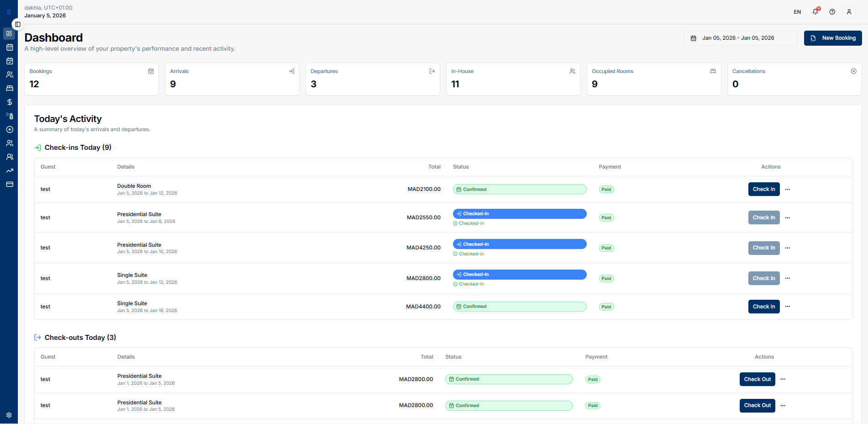Click the Cancellations summary card
This screenshot has width=868, height=424.
tap(794, 79)
